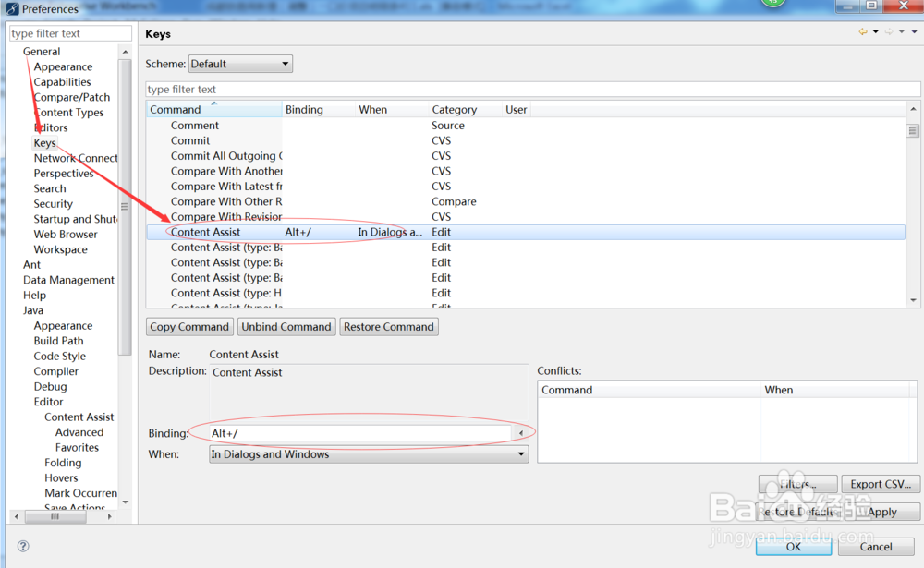Open the Keys view menu dropdown
This screenshot has height=568, width=924.
tap(914, 31)
